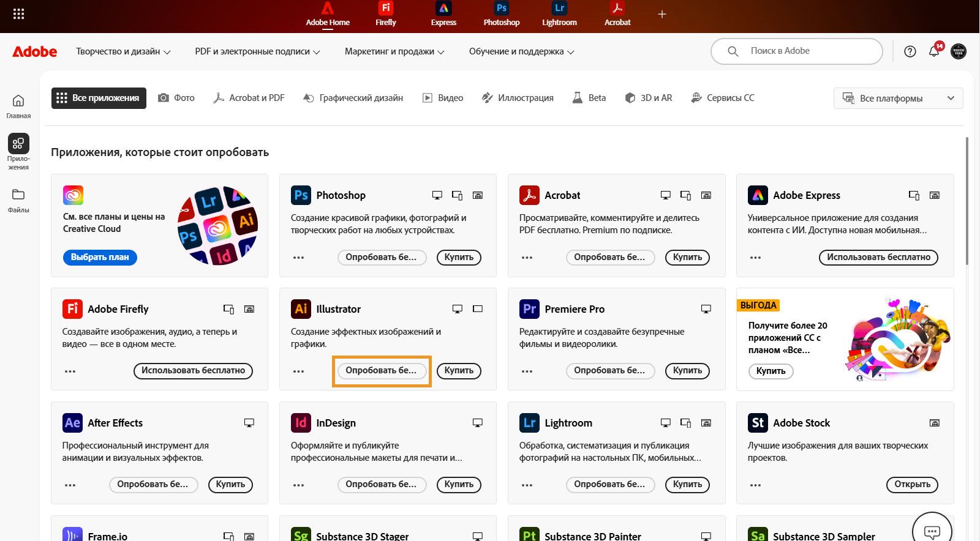Filter apps by Beta

click(589, 98)
